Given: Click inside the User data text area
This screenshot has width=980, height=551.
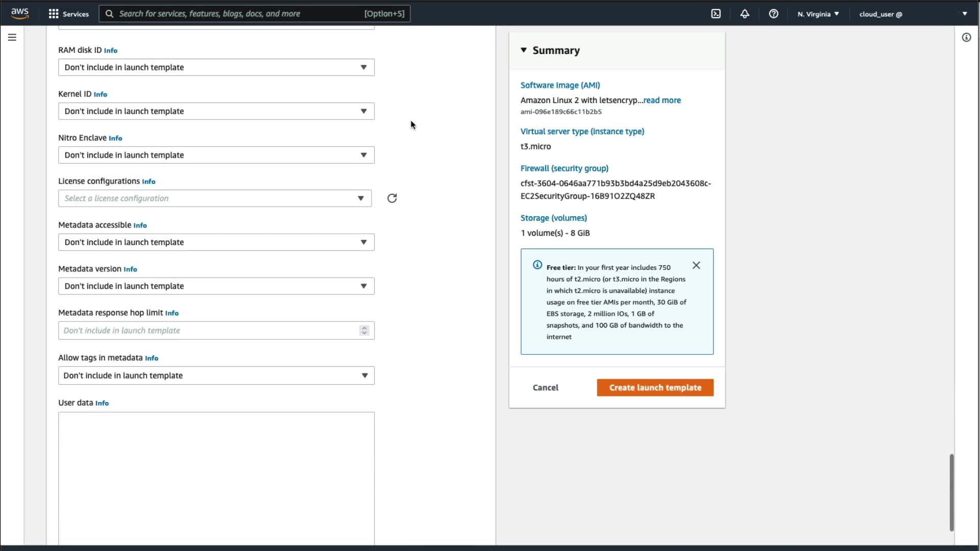Looking at the screenshot, I should (216, 477).
